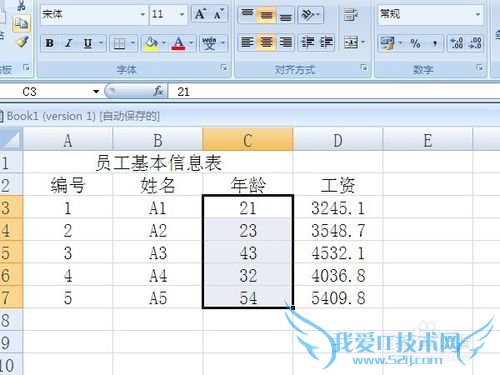Select column B header
Image resolution: width=500 pixels, height=375 pixels.
click(x=158, y=140)
